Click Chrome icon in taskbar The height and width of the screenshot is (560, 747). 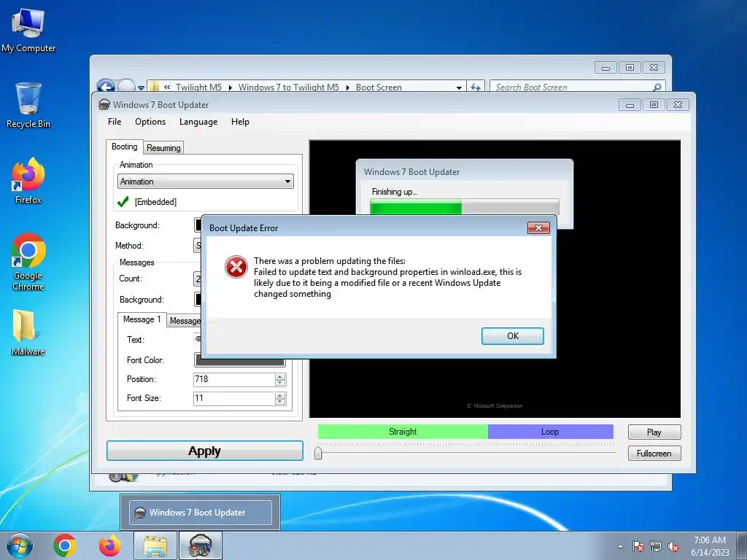pos(65,545)
